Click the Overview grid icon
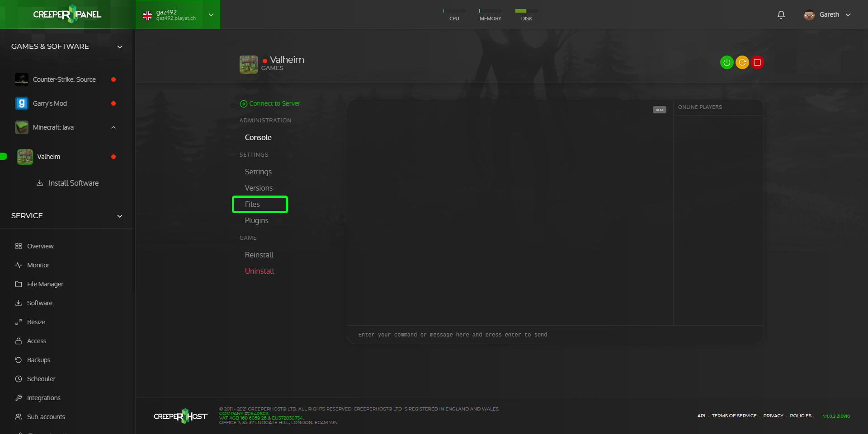The width and height of the screenshot is (868, 434). pyautogui.click(x=19, y=246)
